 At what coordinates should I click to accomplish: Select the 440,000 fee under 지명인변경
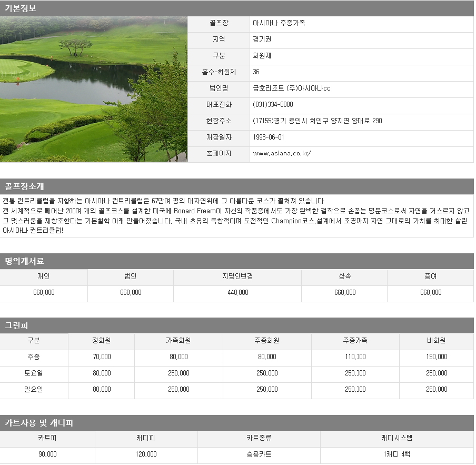pos(237,293)
